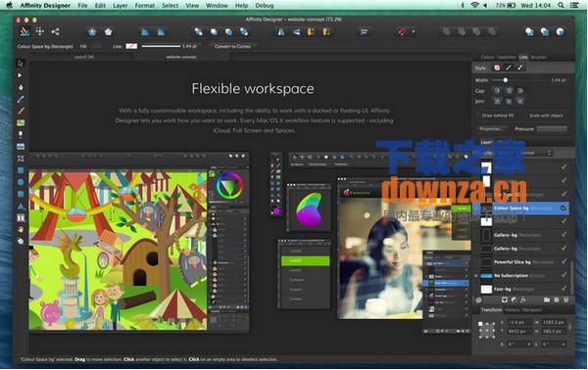Image resolution: width=588 pixels, height=370 pixels.
Task: Click the line width slider in context toolbar
Action: click(162, 46)
